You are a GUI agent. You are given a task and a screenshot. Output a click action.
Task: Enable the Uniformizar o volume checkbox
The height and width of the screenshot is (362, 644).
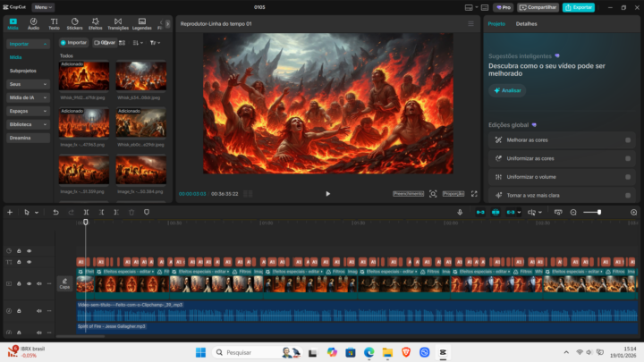pyautogui.click(x=628, y=176)
